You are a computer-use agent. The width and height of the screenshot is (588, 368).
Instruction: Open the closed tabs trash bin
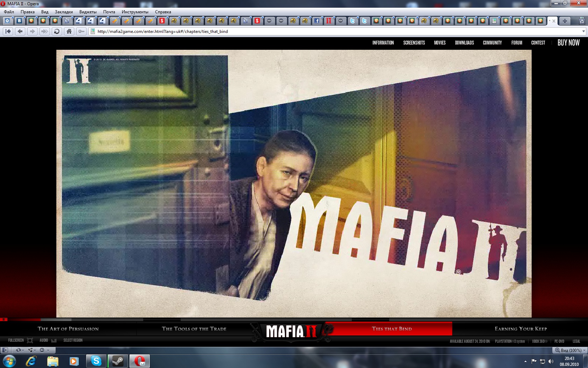582,21
